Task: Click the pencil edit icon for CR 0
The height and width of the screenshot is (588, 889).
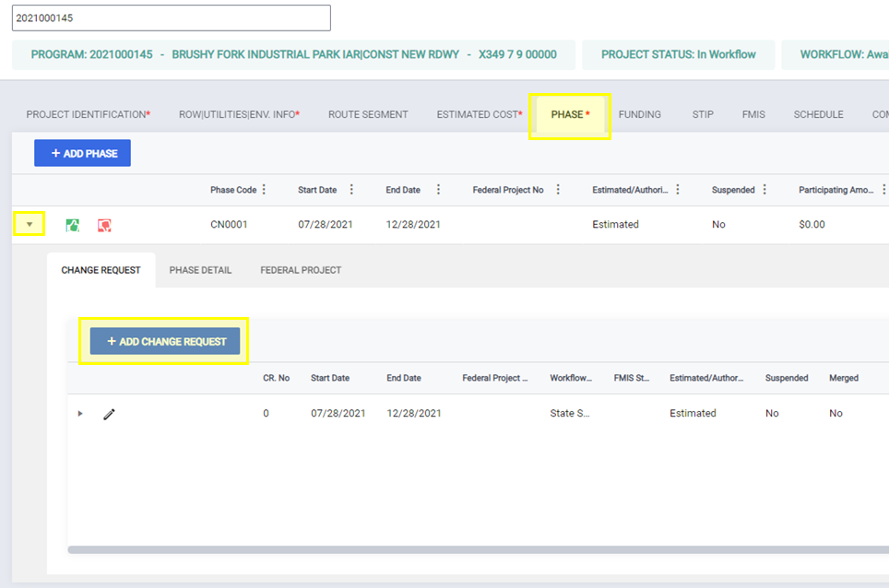Action: (x=109, y=414)
